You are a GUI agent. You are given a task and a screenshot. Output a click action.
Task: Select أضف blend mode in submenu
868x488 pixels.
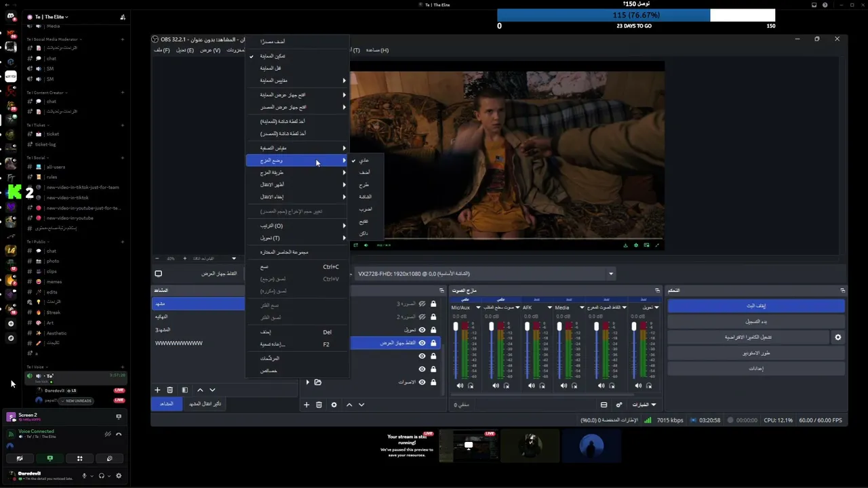pyautogui.click(x=365, y=172)
